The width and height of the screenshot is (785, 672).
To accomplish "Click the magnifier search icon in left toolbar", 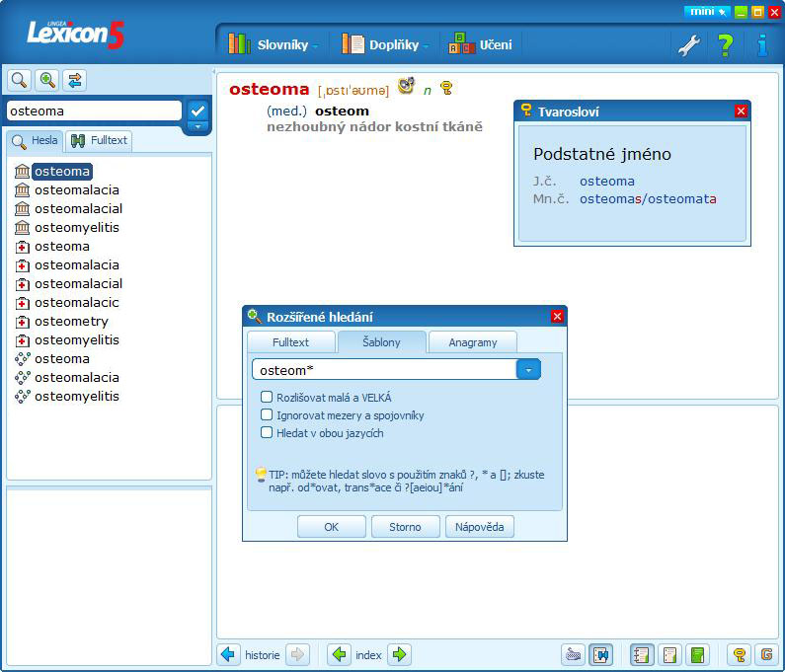I will (19, 80).
